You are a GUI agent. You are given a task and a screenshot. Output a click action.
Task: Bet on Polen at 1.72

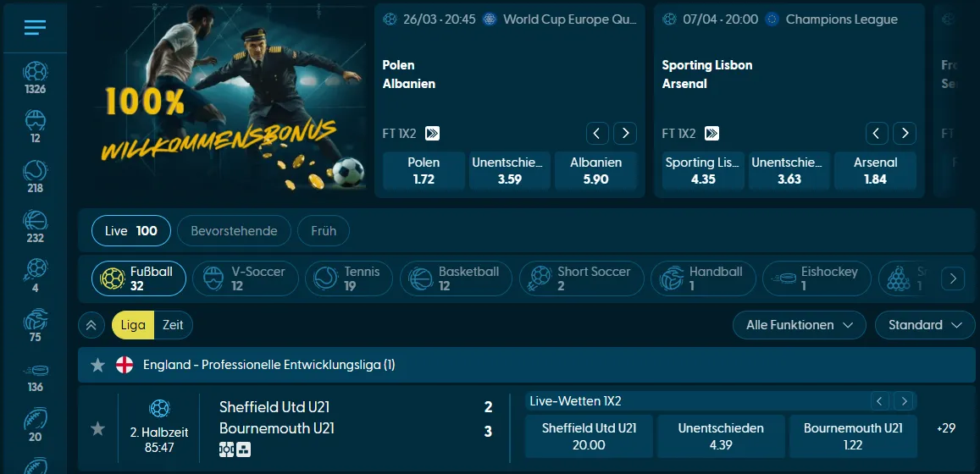click(x=424, y=170)
